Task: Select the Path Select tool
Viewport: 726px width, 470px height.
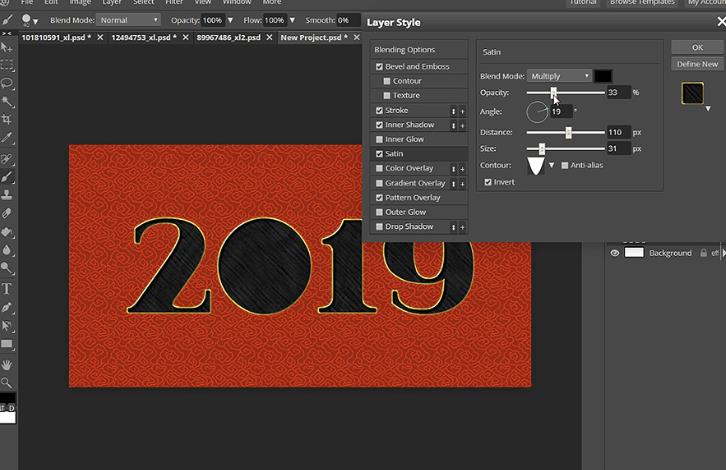Action: click(x=6, y=326)
